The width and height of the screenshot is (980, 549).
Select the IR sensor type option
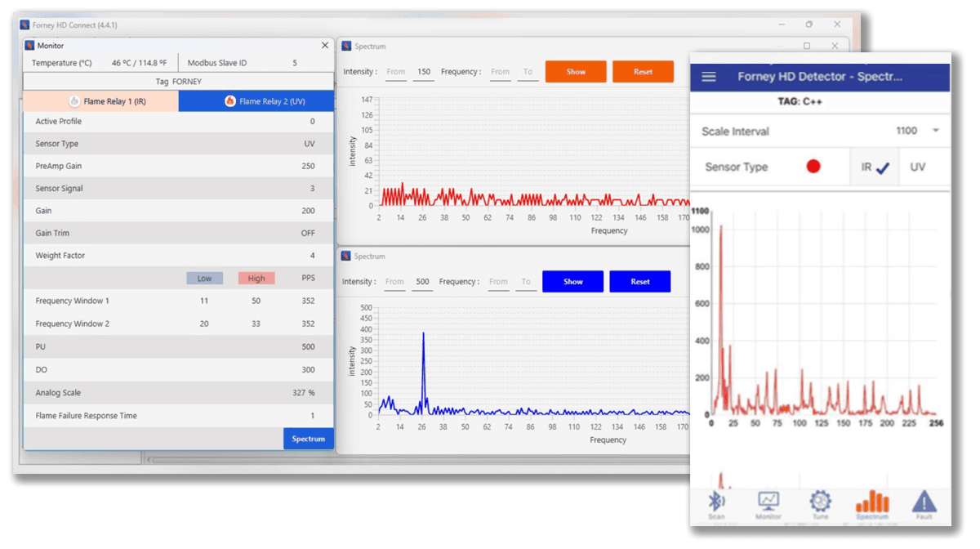click(875, 167)
